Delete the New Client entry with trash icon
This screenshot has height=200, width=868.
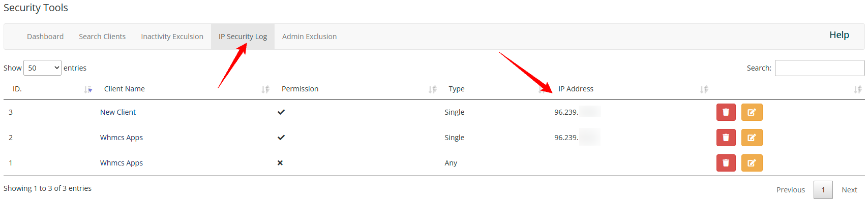[x=726, y=112]
